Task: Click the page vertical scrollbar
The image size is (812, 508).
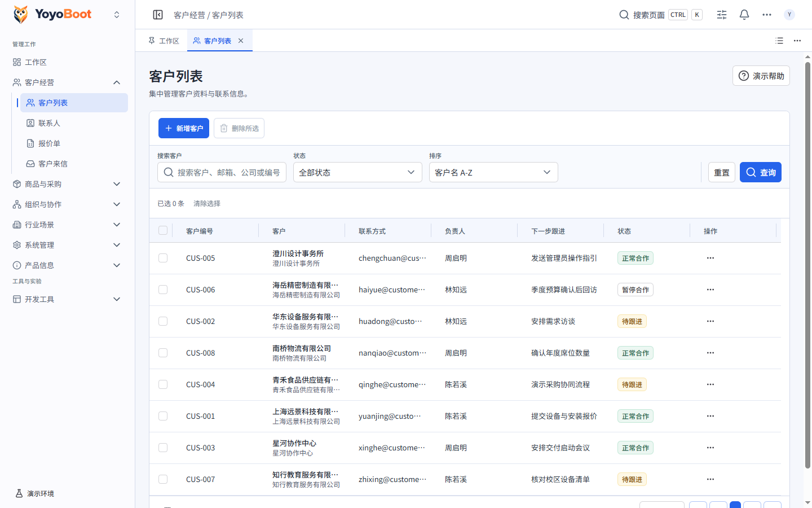Action: (x=807, y=265)
